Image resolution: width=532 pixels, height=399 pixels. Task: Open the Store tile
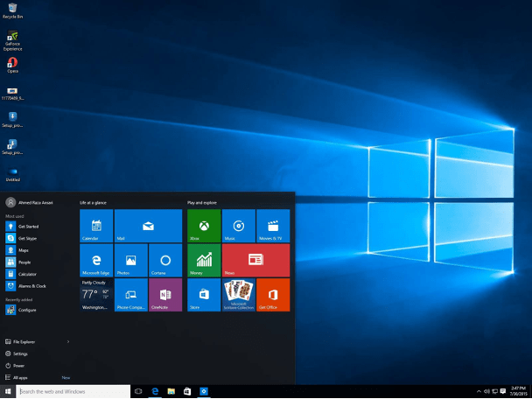[204, 295]
